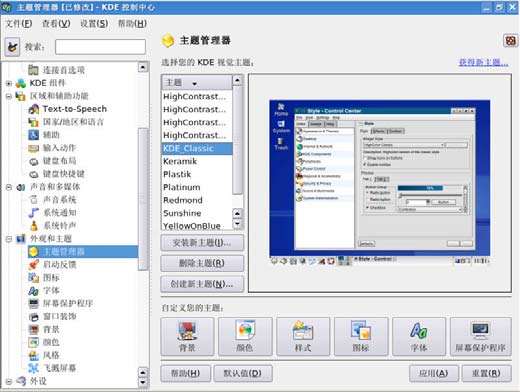Select the Platinum theme
The width and height of the screenshot is (520, 392).
(197, 187)
